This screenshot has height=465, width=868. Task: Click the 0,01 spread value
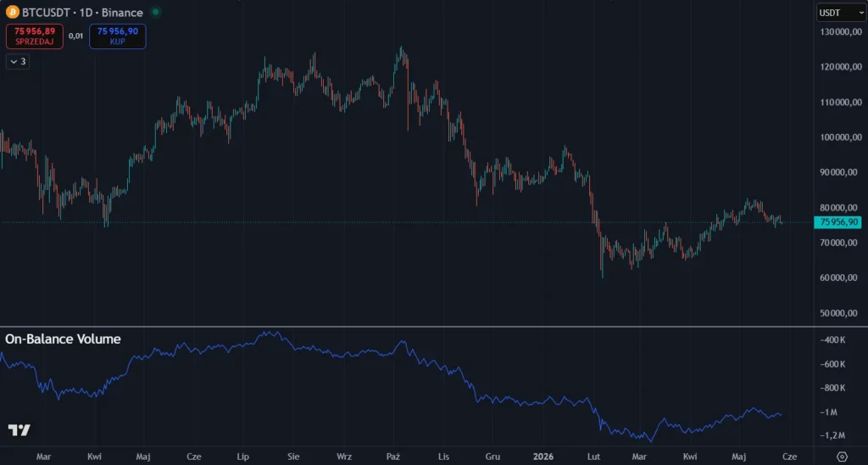[x=75, y=36]
